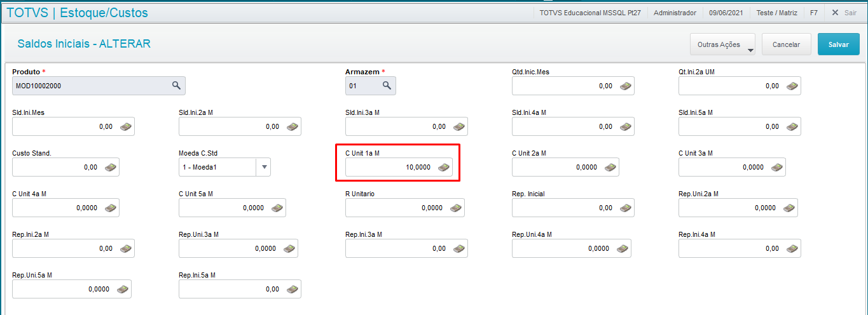Click the F7 shortcut in header
The width and height of the screenshot is (868, 315).
click(814, 13)
